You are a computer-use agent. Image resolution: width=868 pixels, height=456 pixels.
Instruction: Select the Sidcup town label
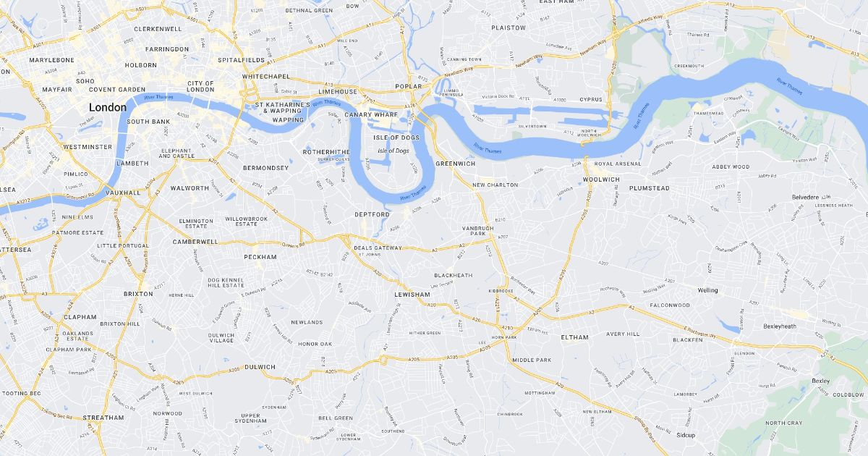pyautogui.click(x=686, y=435)
